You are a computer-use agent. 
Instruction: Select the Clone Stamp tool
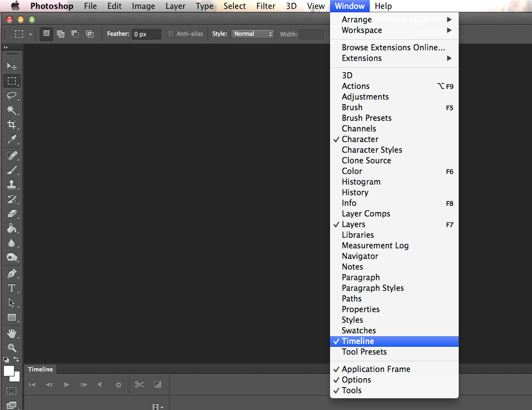point(12,185)
